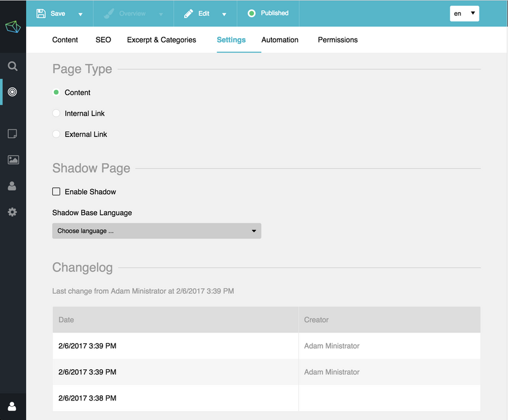Open the Choose language dropdown
The height and width of the screenshot is (420, 508).
tap(157, 231)
